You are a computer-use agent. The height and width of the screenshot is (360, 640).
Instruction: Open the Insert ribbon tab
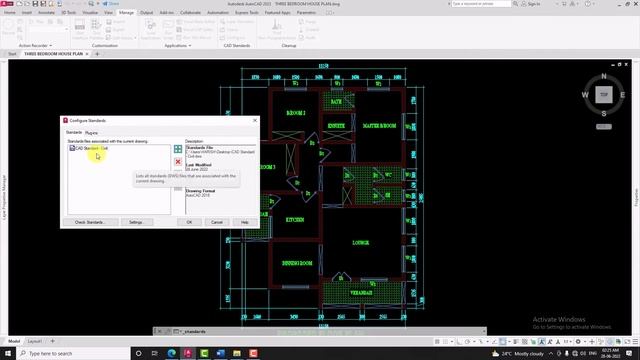click(x=27, y=13)
